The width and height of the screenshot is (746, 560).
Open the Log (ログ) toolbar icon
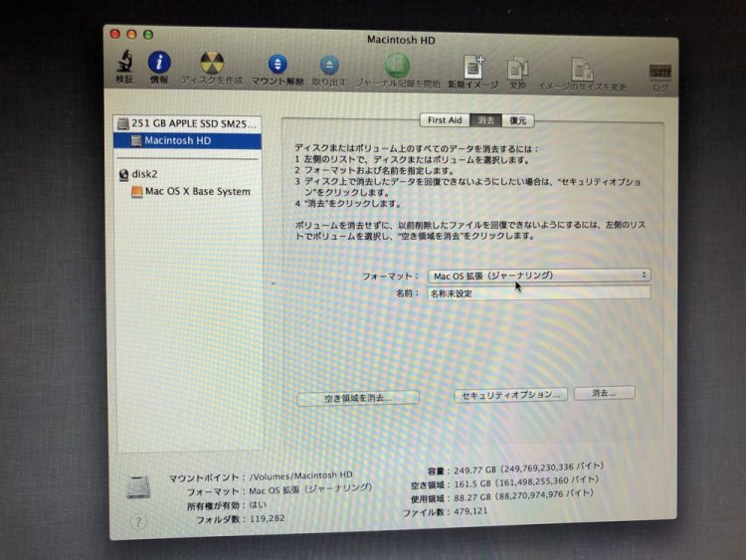pyautogui.click(x=659, y=72)
